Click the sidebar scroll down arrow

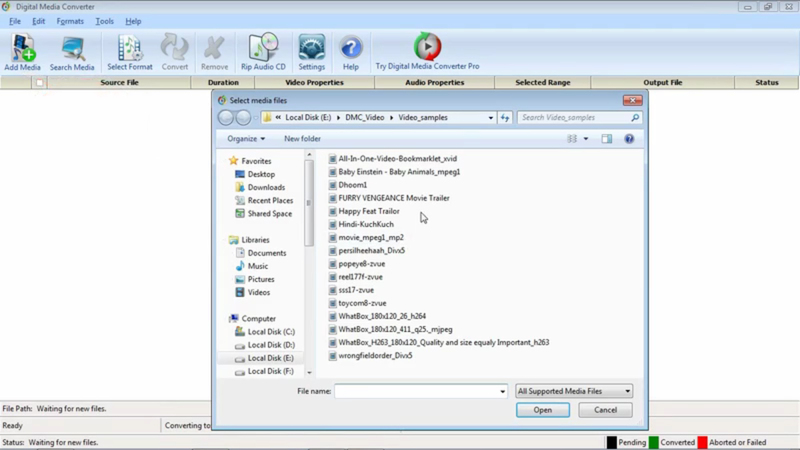[309, 373]
